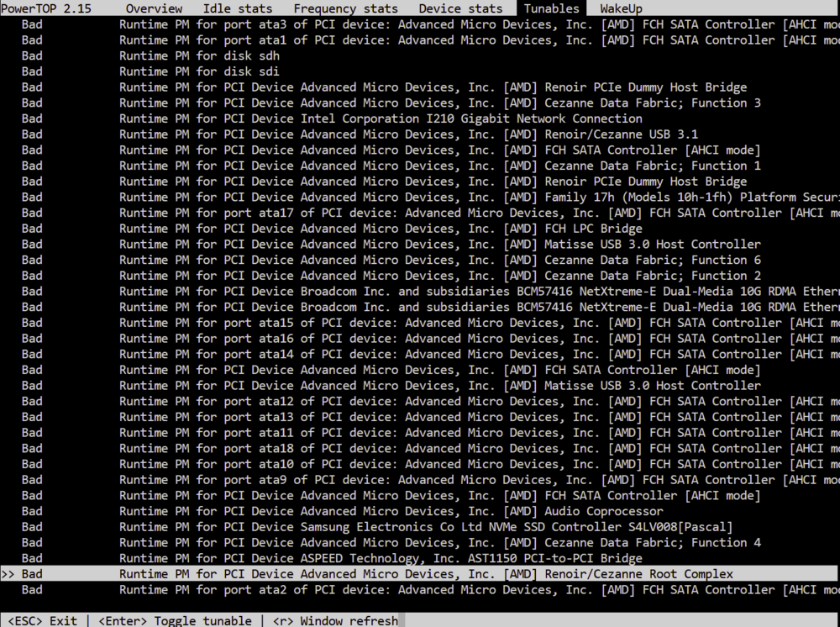Select the port ata2 tunable row

[x=420, y=589]
